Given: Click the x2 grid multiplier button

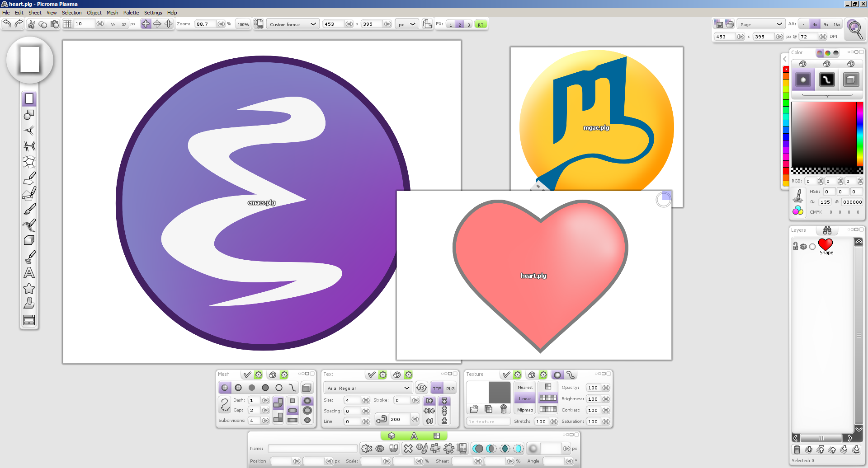Looking at the screenshot, I should [x=124, y=24].
